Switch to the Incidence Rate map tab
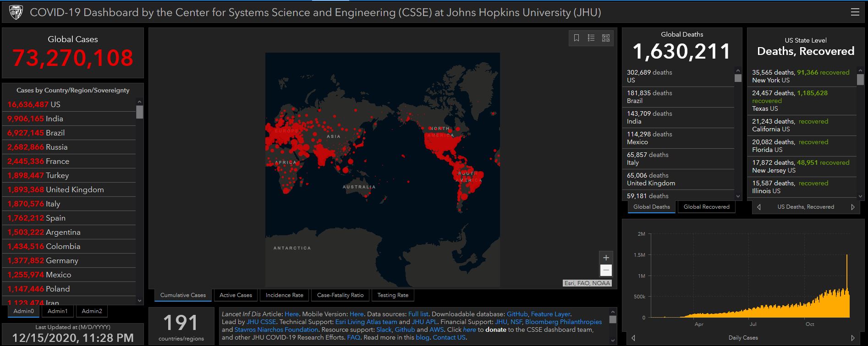 [284, 295]
